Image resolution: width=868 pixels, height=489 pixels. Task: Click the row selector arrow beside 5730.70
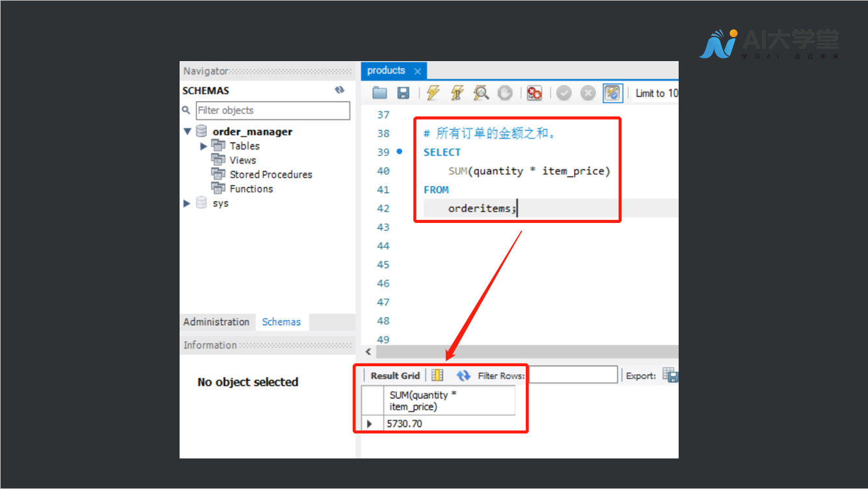[x=370, y=423]
